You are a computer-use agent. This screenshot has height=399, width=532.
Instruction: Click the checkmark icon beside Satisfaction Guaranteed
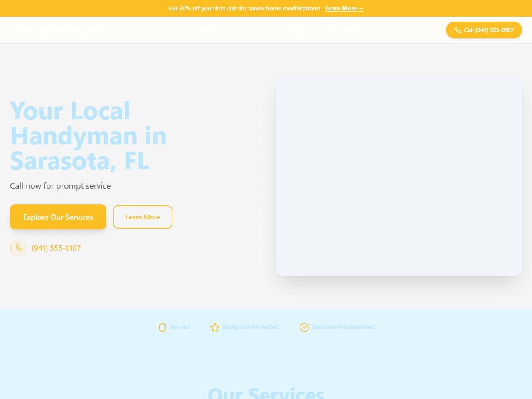click(304, 327)
